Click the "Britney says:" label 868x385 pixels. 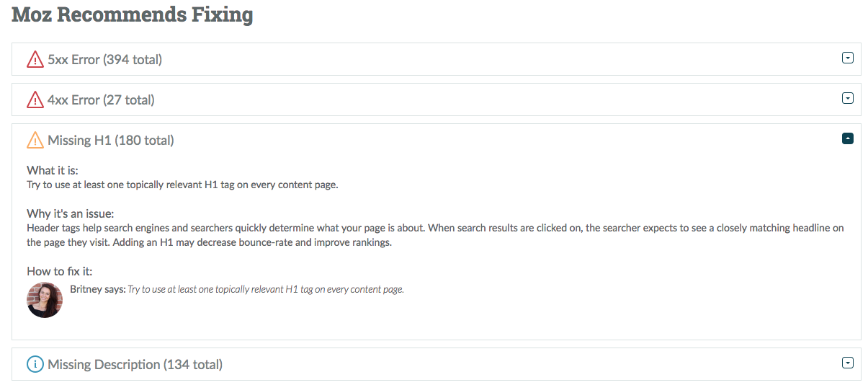point(98,290)
